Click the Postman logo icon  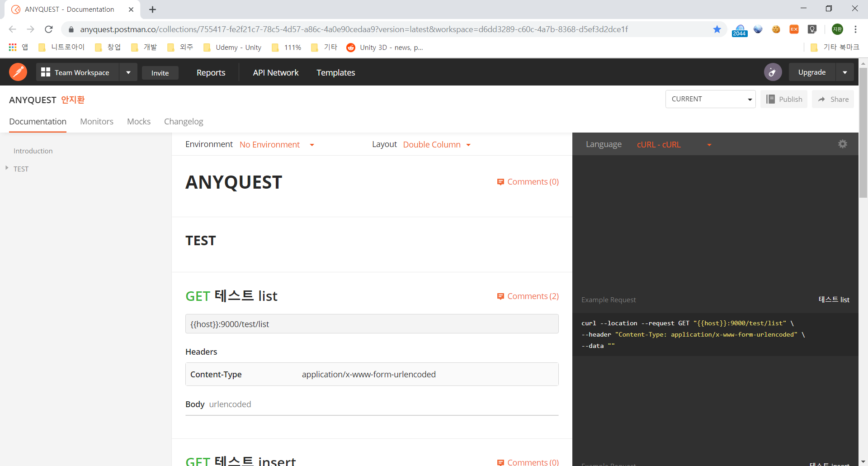point(18,72)
